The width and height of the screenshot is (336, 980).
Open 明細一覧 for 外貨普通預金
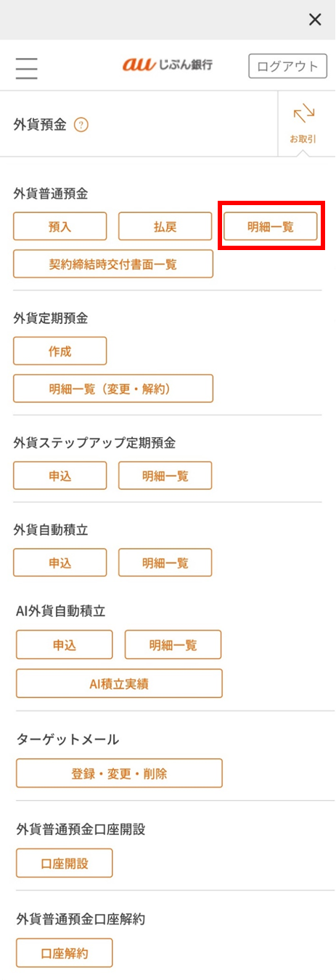[271, 226]
